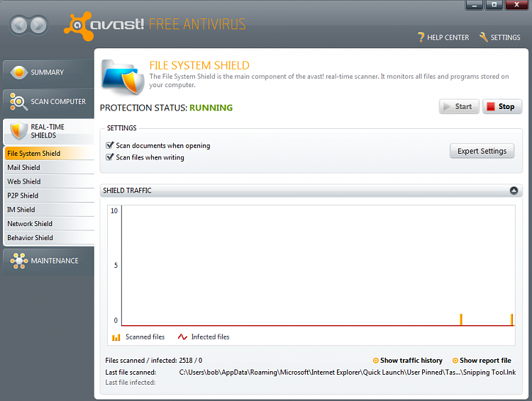Image resolution: width=532 pixels, height=401 pixels.
Task: Click the Maintenance molecule icon
Action: 19,261
